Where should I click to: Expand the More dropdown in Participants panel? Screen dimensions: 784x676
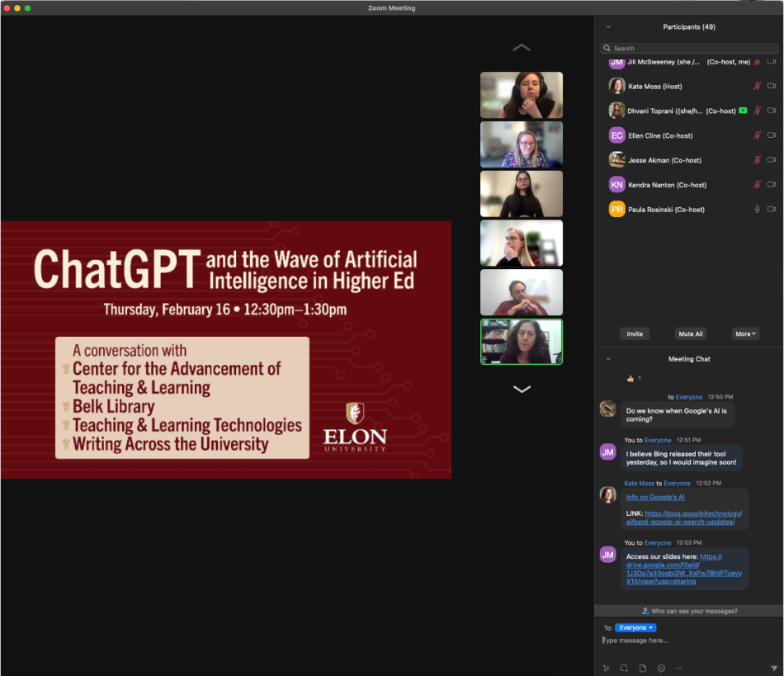tap(745, 333)
